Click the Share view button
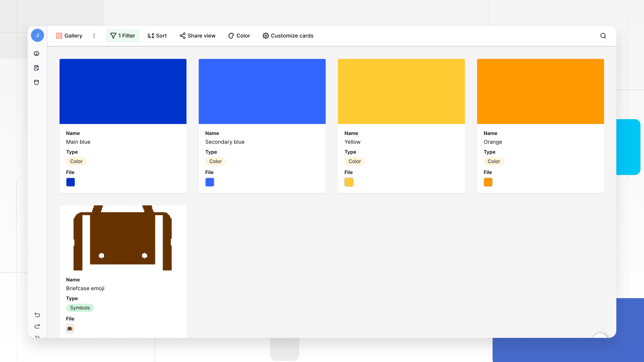Image resolution: width=644 pixels, height=362 pixels. click(197, 36)
